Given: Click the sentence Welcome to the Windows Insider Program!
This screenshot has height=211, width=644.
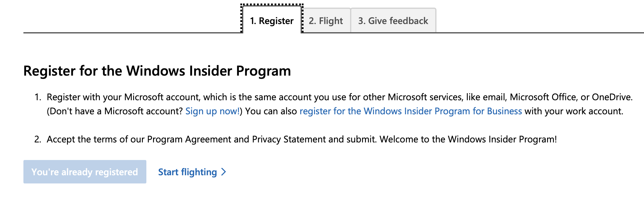Looking at the screenshot, I should click(468, 139).
